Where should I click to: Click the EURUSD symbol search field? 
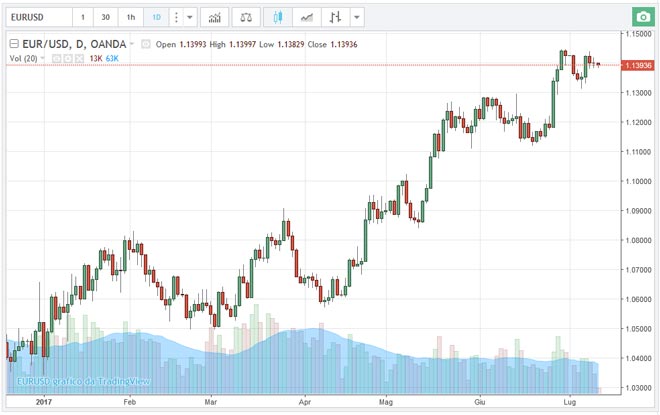(x=36, y=18)
